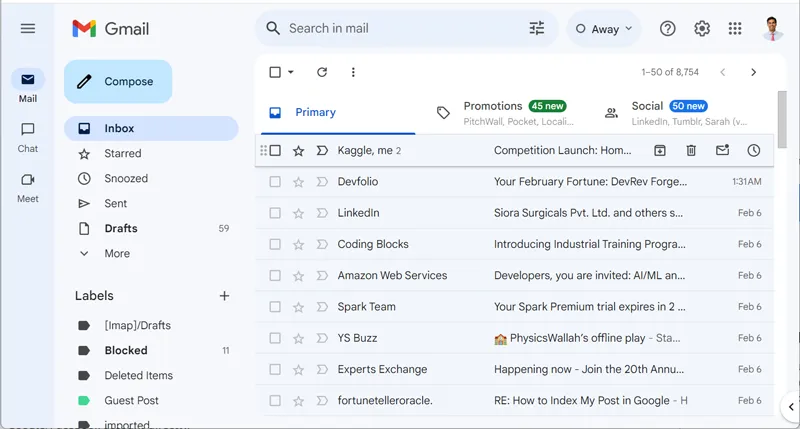
Task: Mark Amazon Web Services email as important
Action: pos(322,275)
